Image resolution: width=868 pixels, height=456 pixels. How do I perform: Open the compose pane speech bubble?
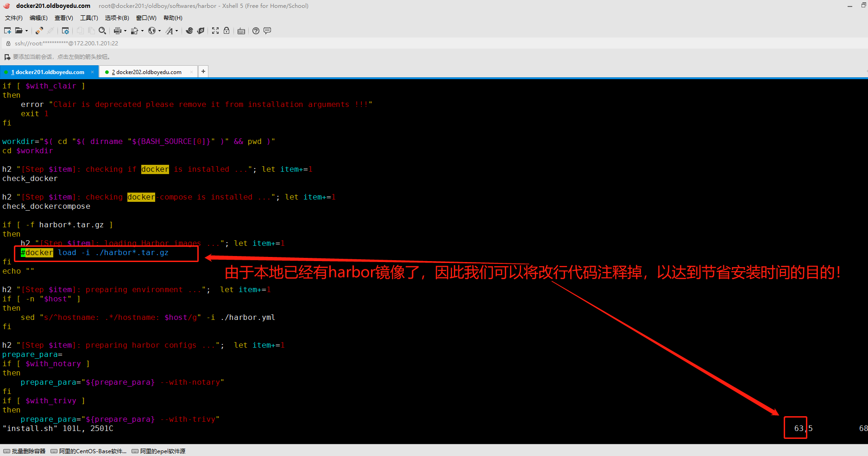click(268, 31)
